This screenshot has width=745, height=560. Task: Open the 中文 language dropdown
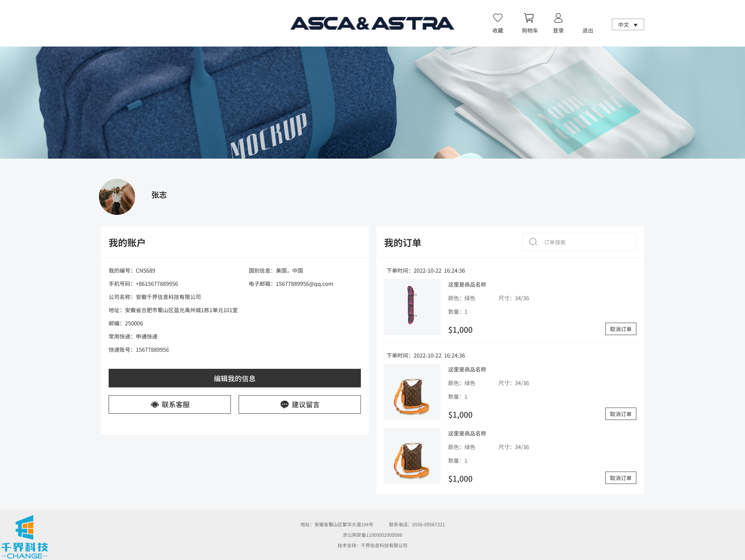pyautogui.click(x=627, y=24)
